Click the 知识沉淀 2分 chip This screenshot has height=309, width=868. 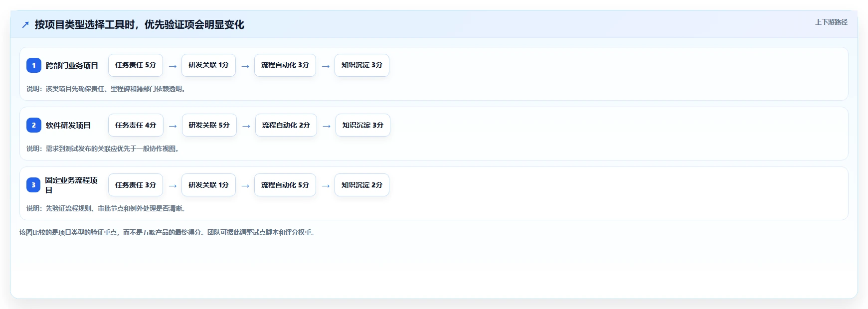click(x=362, y=185)
